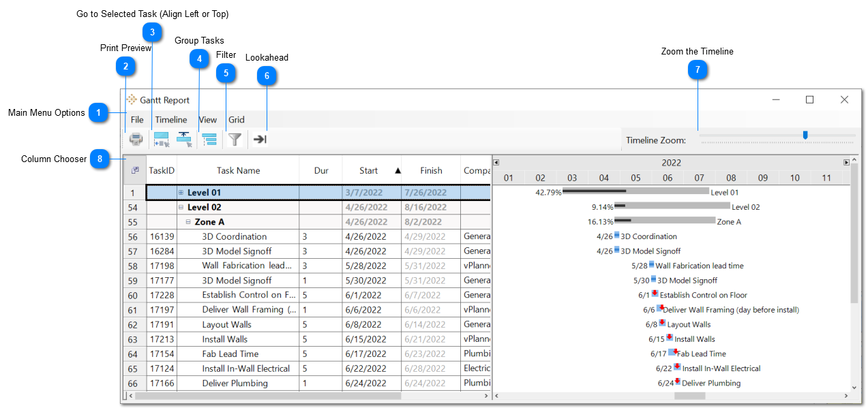Click the Filter funnel icon
The image size is (868, 410).
pos(235,140)
